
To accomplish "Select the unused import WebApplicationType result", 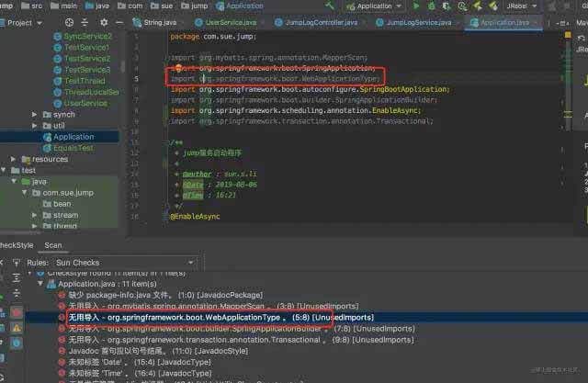I will (220, 317).
